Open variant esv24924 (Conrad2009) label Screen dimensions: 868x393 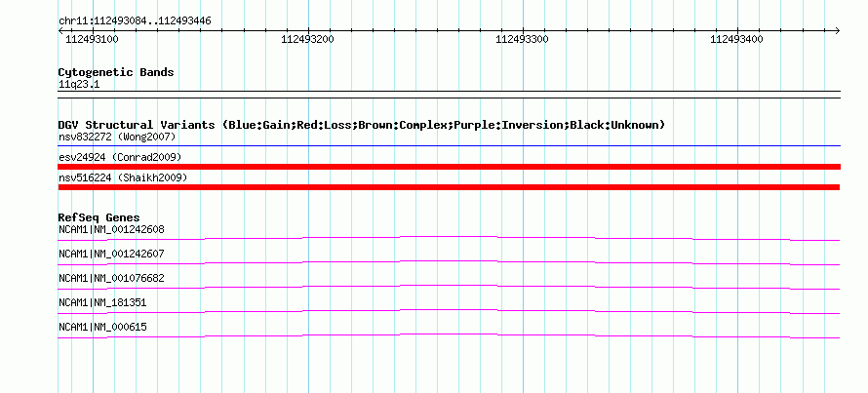tap(120, 157)
